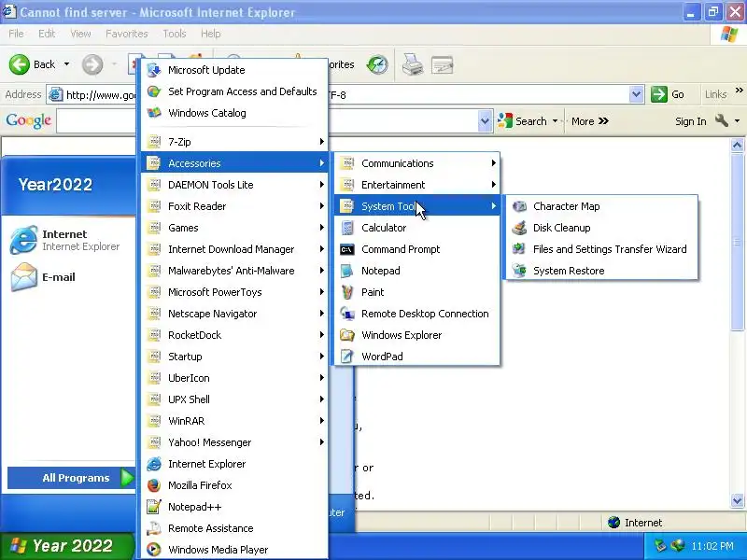The height and width of the screenshot is (560, 747).
Task: Open System Restore
Action: click(601, 271)
